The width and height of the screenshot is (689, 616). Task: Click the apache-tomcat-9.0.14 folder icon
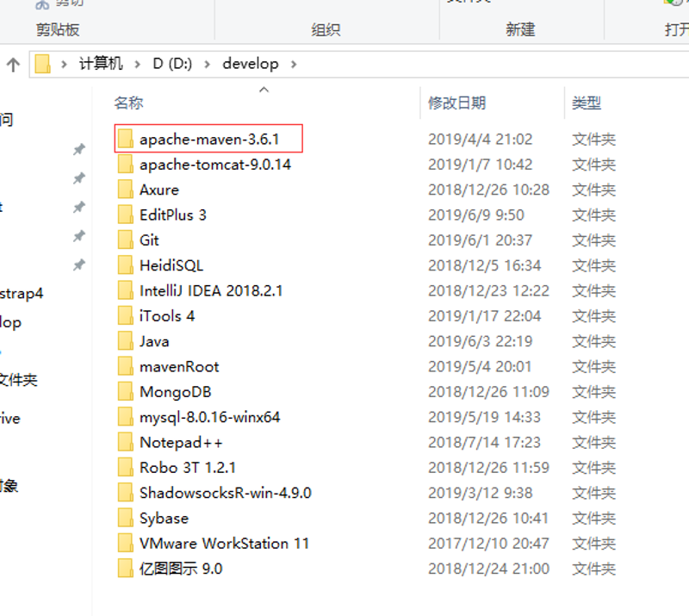(125, 165)
